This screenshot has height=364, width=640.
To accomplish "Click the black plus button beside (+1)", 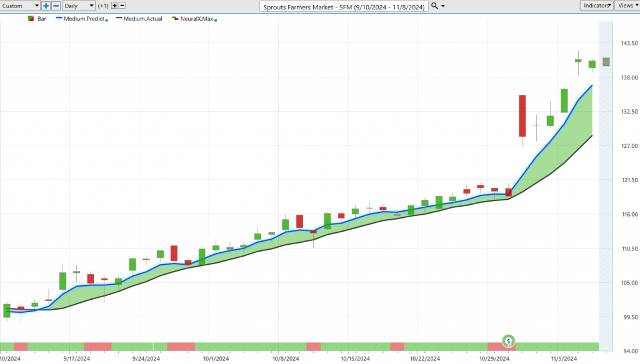I will coord(114,6).
